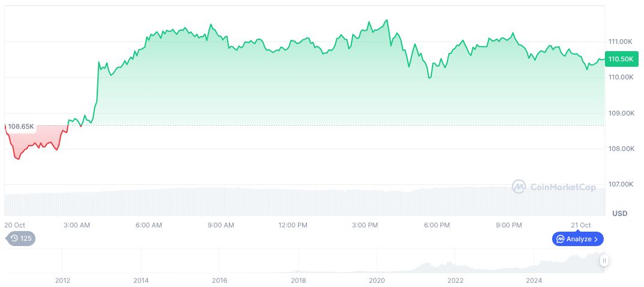Click 2018 on the overview timeline

point(299,280)
